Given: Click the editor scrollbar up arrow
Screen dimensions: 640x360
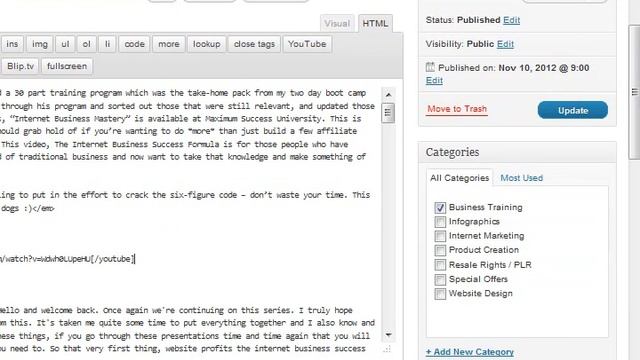Looking at the screenshot, I should pos(388,95).
